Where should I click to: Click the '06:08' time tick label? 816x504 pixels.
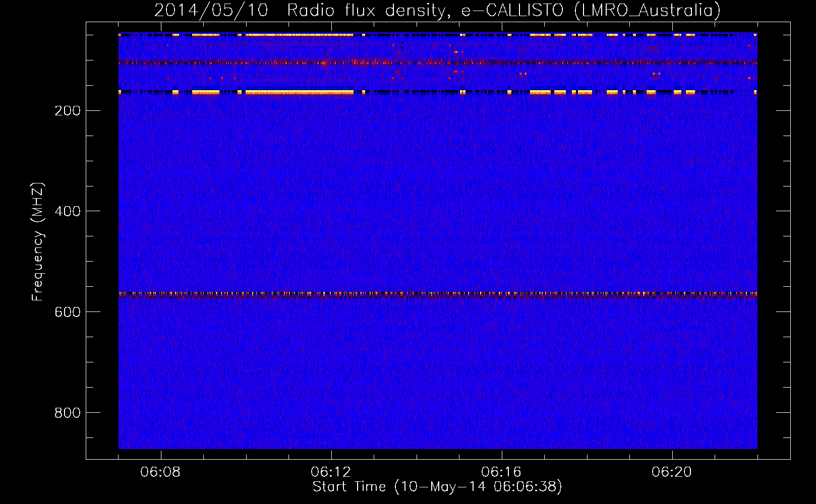point(160,472)
